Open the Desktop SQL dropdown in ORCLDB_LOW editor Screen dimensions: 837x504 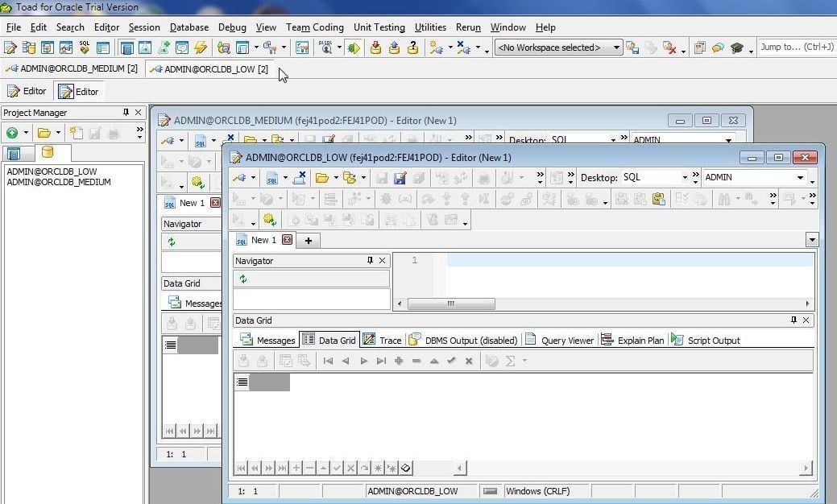685,178
